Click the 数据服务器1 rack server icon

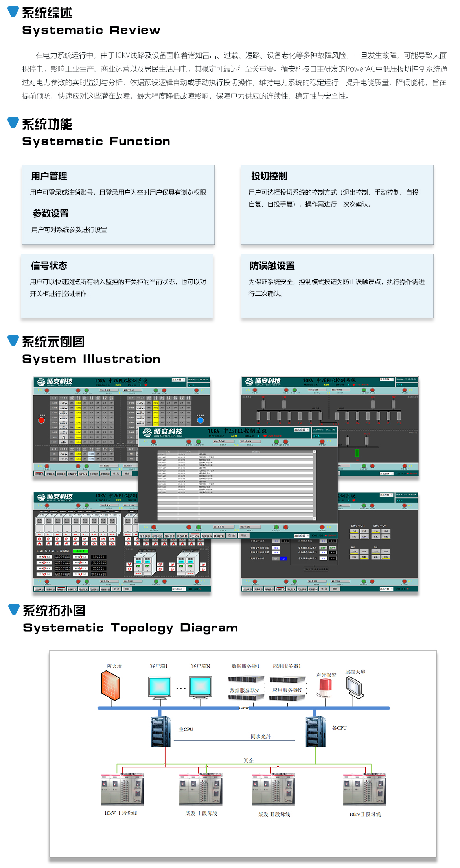click(246, 679)
